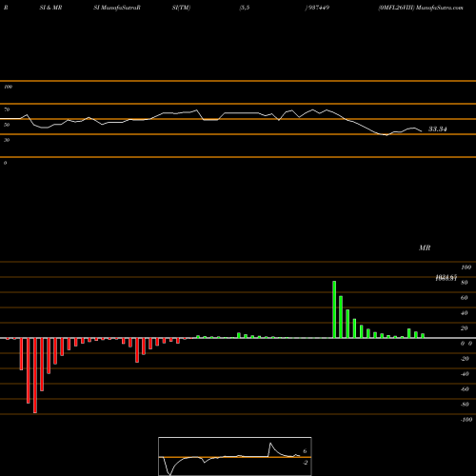Click the 60 label on MR axis

465,298
